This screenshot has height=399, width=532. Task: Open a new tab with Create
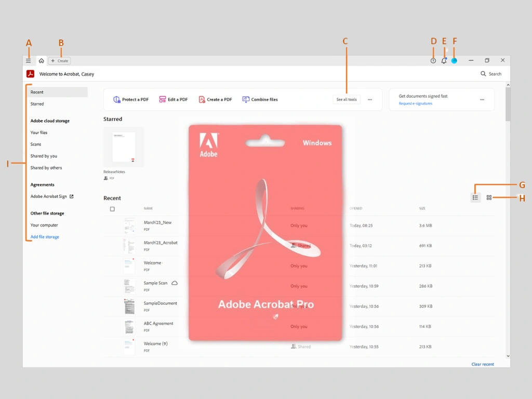(x=59, y=60)
